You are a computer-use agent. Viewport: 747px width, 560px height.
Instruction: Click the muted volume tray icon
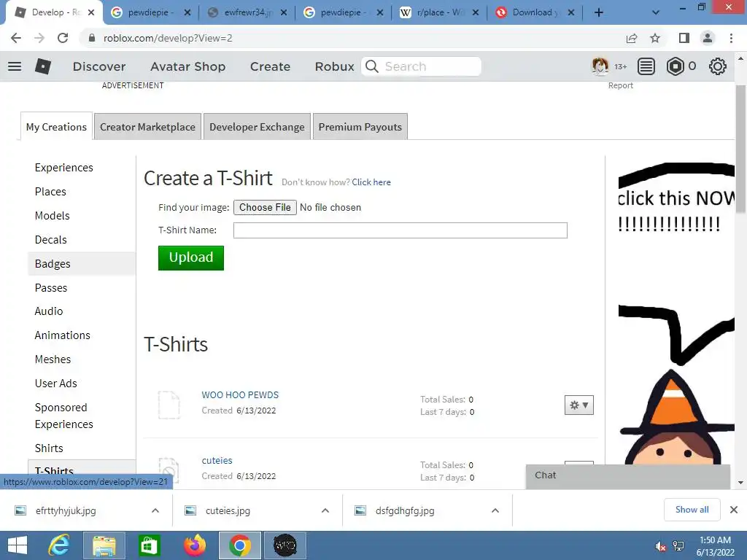(660, 546)
